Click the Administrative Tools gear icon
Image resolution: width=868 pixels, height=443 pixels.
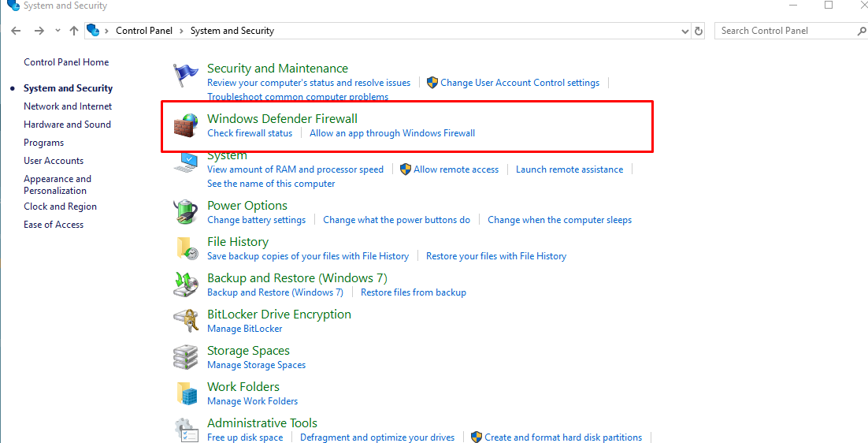186,431
